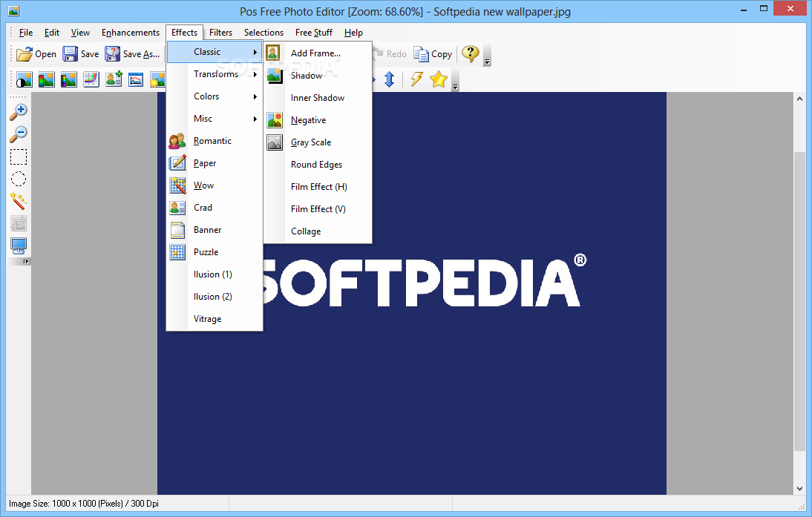This screenshot has height=517, width=812.
Task: Expand the Classic submenu
Action: (215, 52)
